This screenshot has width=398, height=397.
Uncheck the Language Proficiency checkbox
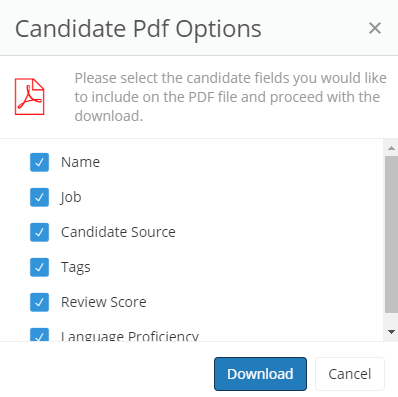(x=39, y=335)
